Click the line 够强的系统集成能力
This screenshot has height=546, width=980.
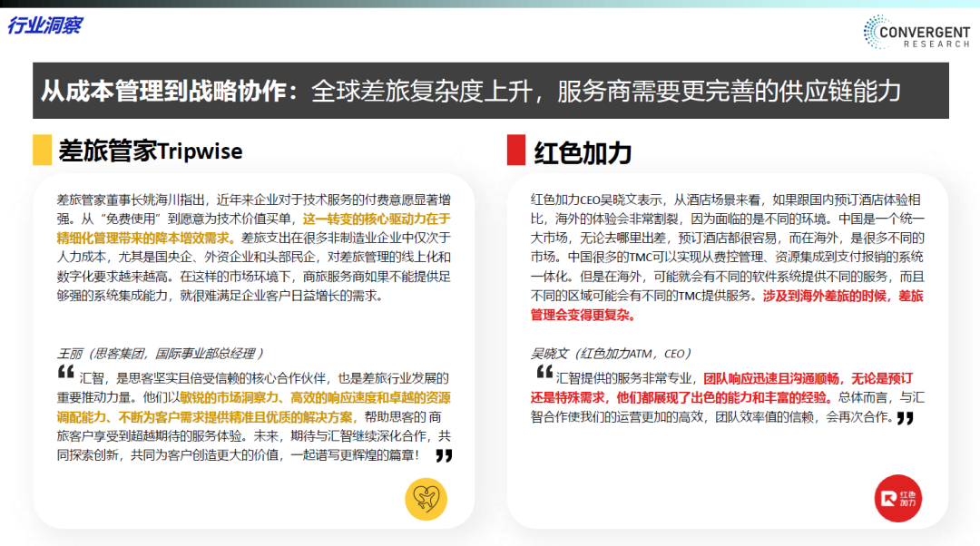(x=220, y=296)
